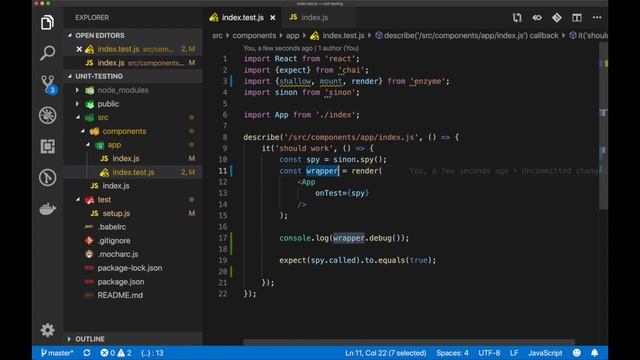This screenshot has width=640, height=360.
Task: Open the Docker view whale icon
Action: click(47, 209)
